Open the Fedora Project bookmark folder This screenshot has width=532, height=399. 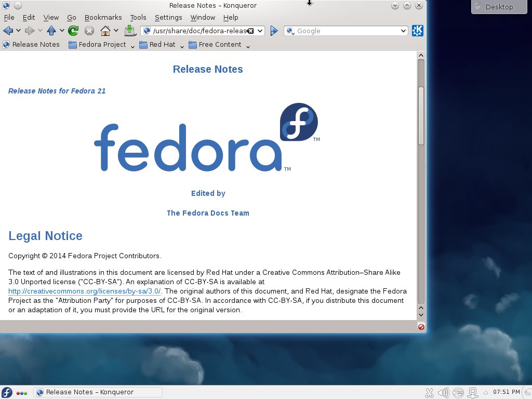97,45
